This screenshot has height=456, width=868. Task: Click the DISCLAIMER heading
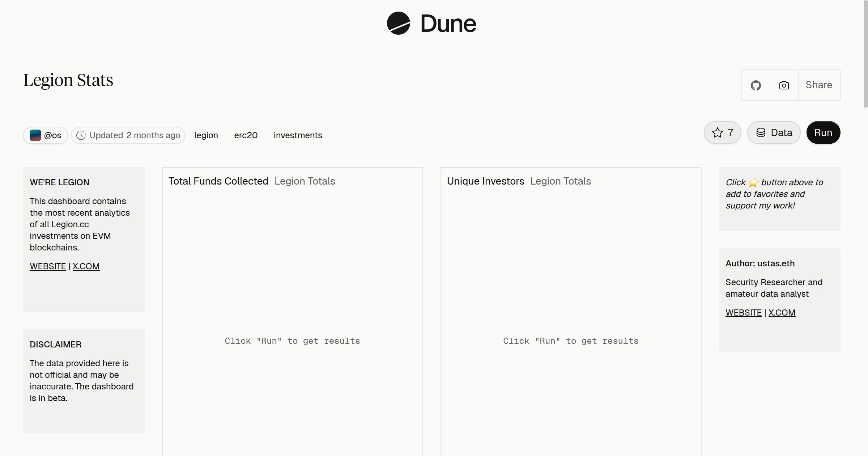(56, 345)
